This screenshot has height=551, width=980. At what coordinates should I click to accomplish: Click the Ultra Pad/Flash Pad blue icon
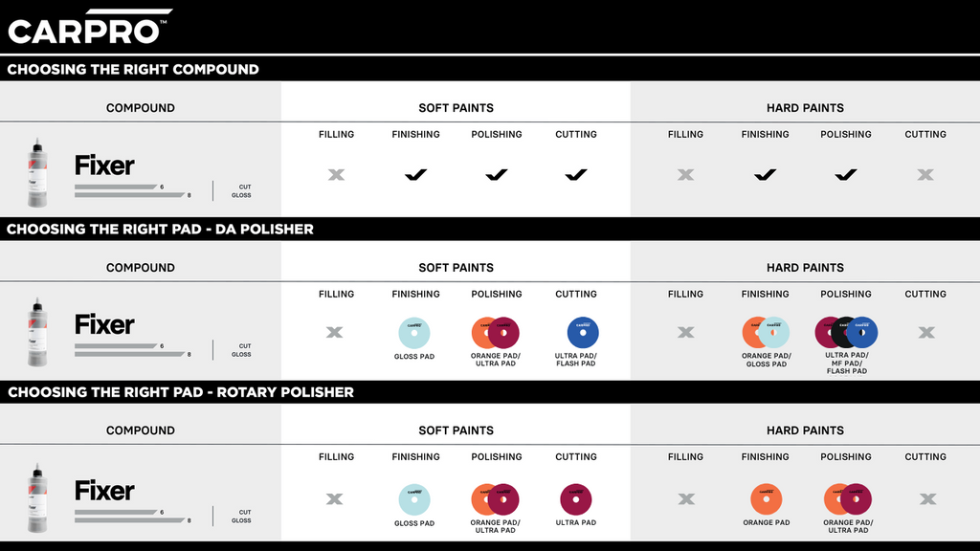(583, 332)
